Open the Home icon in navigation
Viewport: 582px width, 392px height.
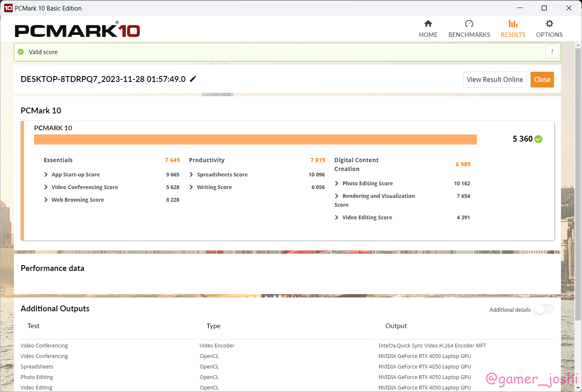tap(428, 24)
